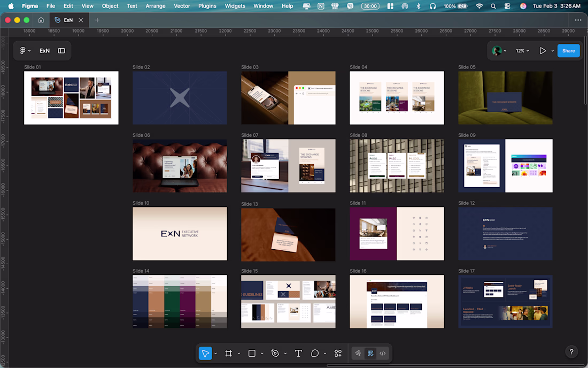Select the Pen tool
Viewport: 588px width, 368px height.
click(275, 354)
